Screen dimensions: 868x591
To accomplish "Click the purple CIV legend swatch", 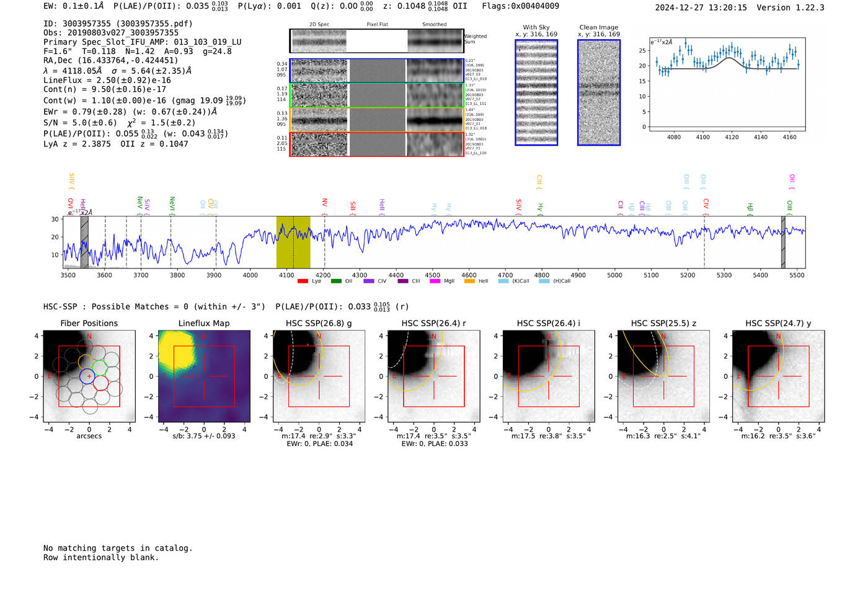I will pyautogui.click(x=369, y=281).
